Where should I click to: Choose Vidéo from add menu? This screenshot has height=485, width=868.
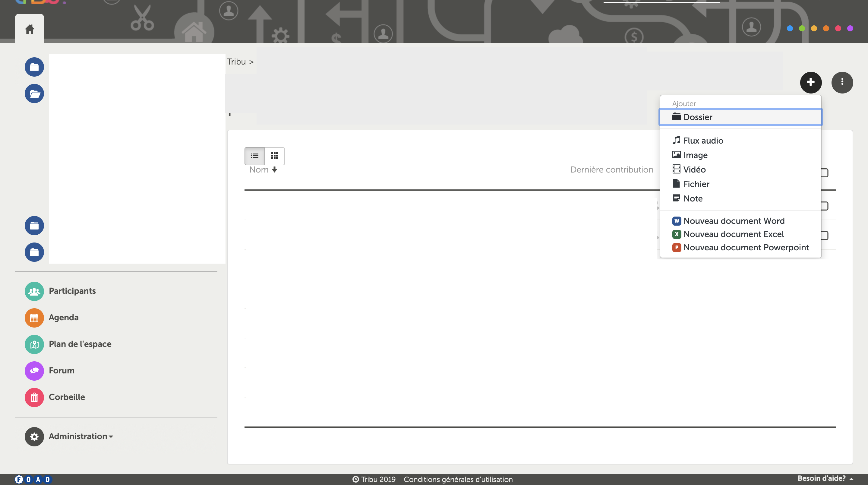click(x=741, y=170)
